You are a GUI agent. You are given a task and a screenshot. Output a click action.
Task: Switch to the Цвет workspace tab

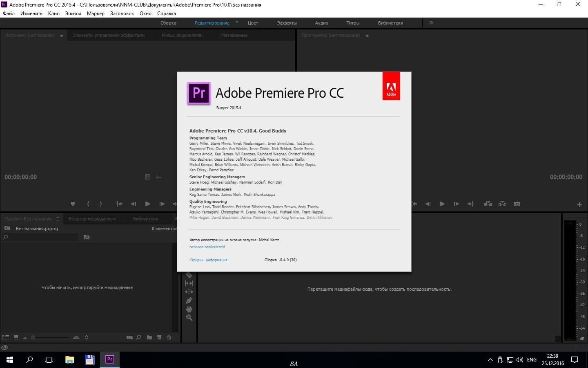(x=253, y=23)
